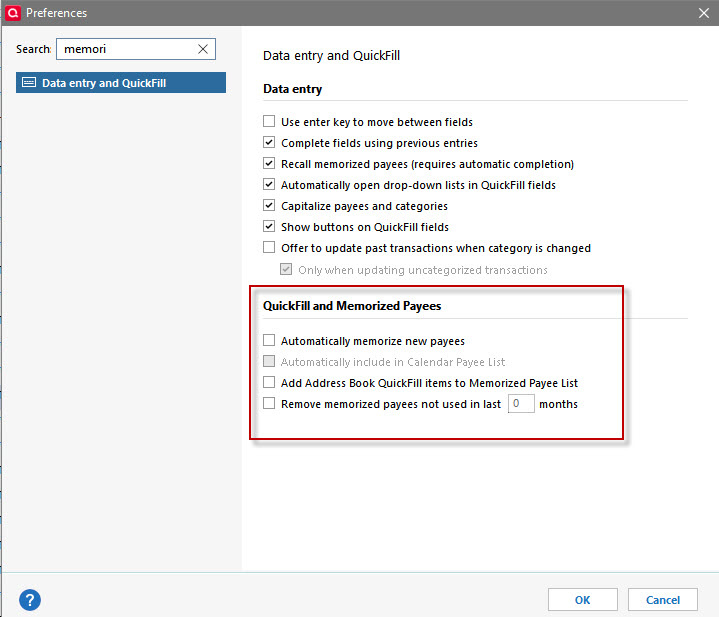
Task: Close the Preferences window
Action: coord(704,13)
